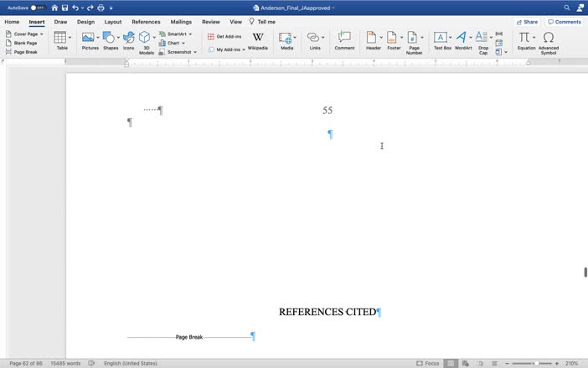This screenshot has width=588, height=368.
Task: Switch to the Layout tab
Action: tap(113, 22)
